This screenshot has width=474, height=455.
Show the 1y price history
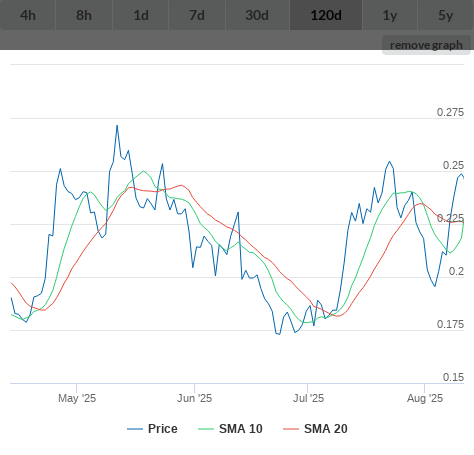(390, 15)
